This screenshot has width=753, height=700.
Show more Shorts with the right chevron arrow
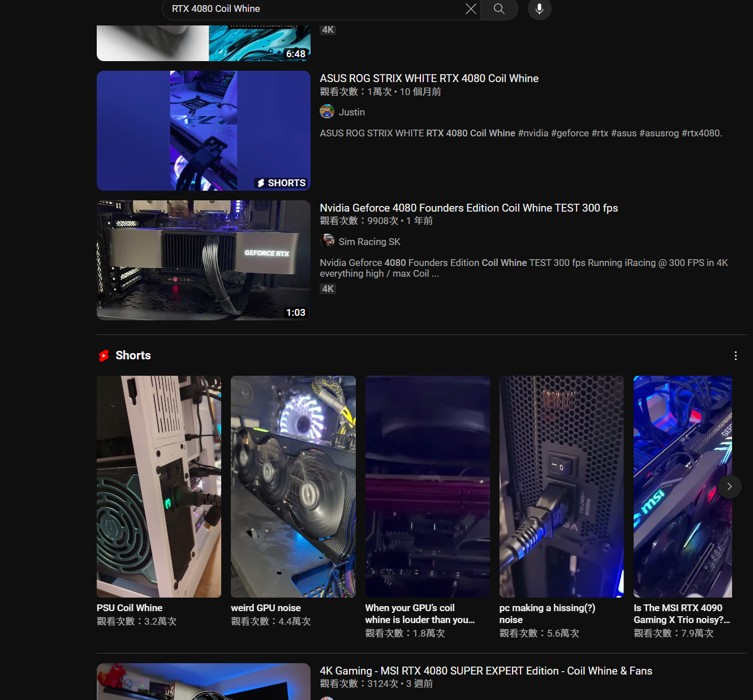pos(730,487)
